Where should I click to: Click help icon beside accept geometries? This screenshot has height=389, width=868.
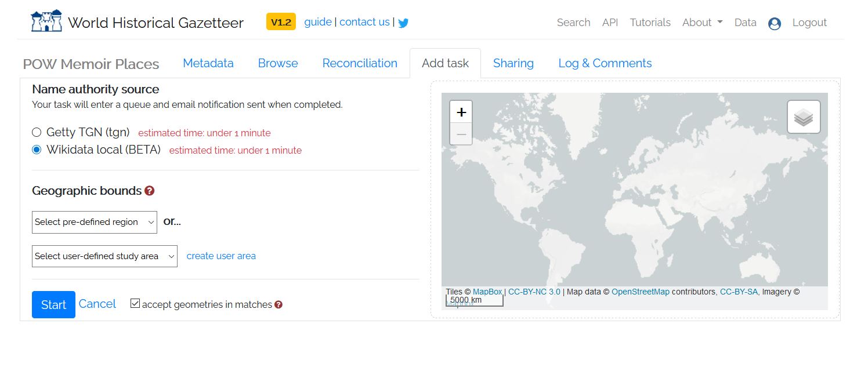pos(279,305)
